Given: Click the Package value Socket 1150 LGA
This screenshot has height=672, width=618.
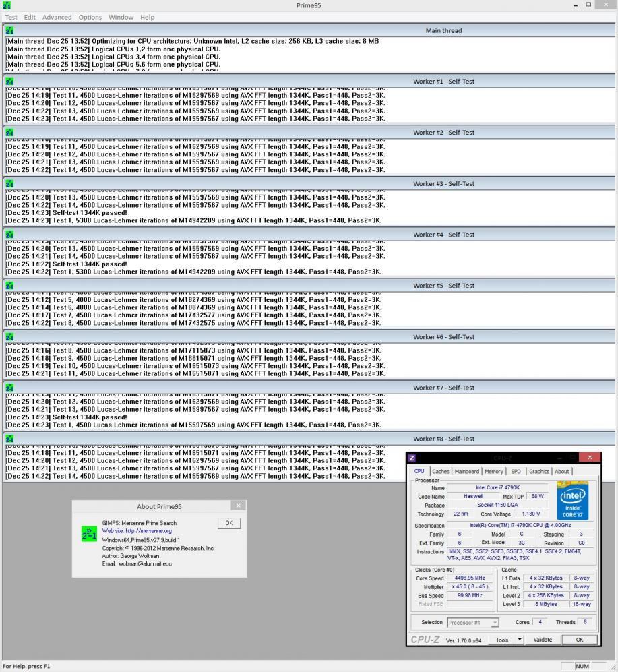Looking at the screenshot, I should pos(497,505).
